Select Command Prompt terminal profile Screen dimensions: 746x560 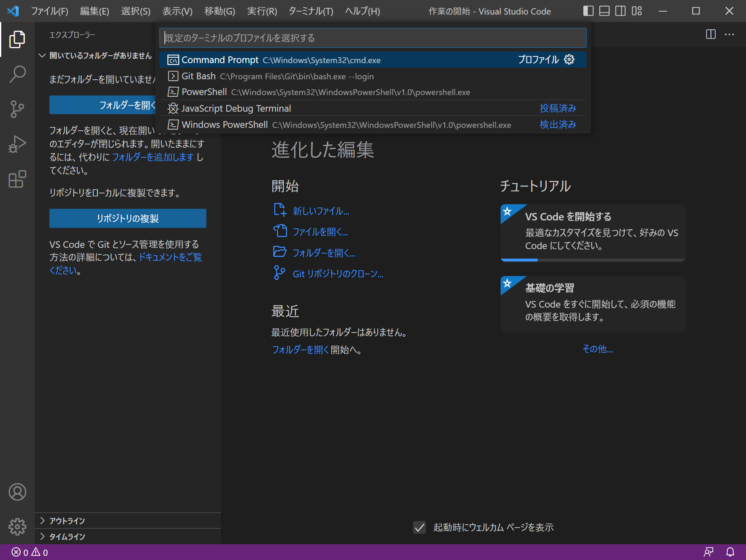tap(373, 60)
